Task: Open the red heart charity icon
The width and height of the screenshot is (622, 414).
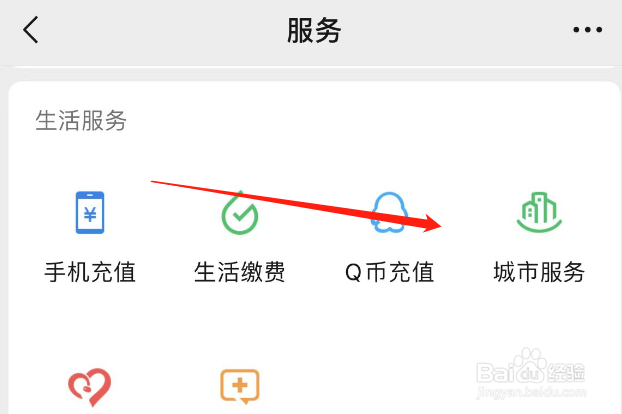Action: (90, 387)
